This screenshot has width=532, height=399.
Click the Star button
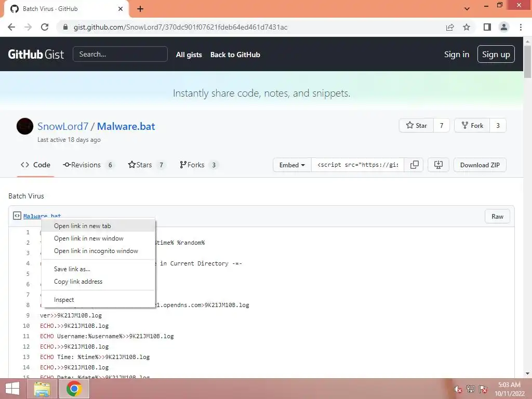(416, 126)
